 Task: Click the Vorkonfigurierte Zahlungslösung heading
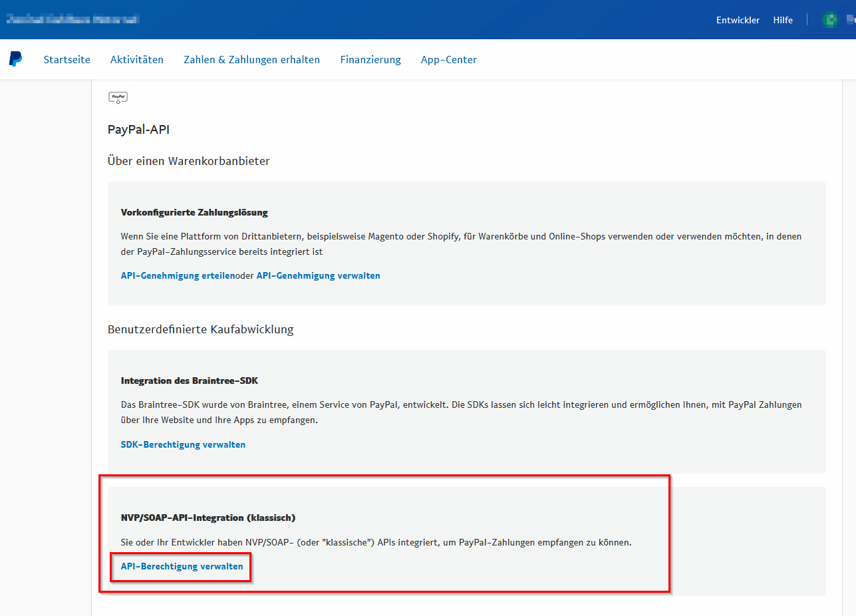[194, 213]
